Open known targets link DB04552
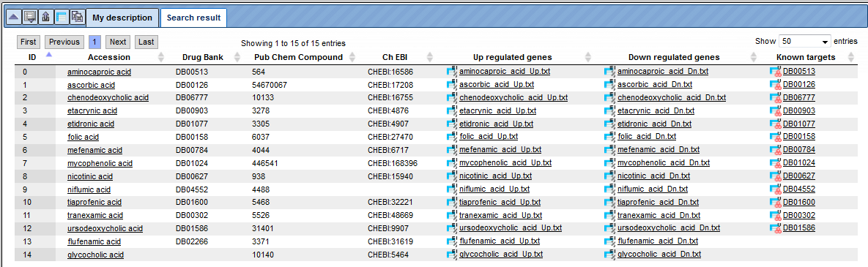868x267 pixels. click(799, 189)
